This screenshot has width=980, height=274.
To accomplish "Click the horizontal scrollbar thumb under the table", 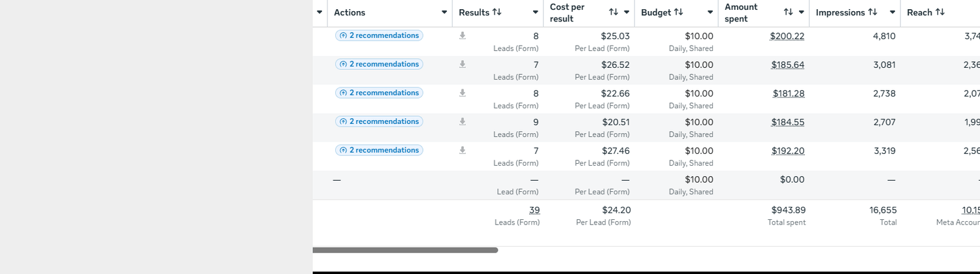I will (x=405, y=250).
